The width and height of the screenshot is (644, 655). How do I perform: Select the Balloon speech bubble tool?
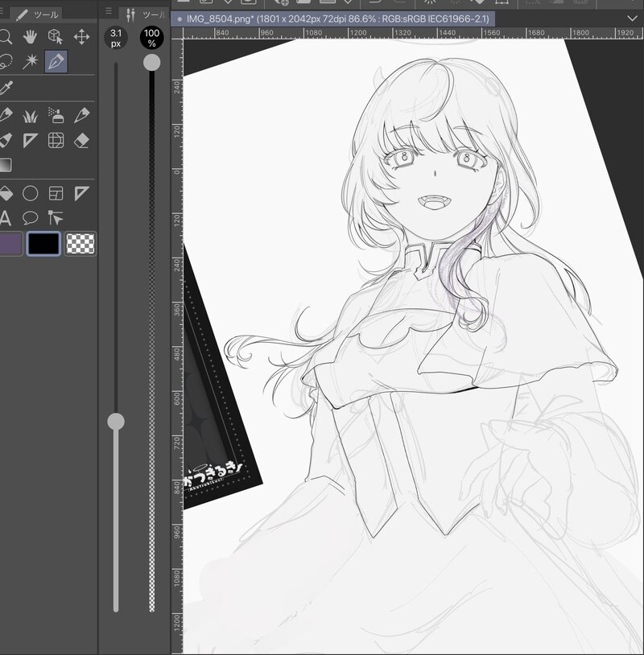tap(30, 217)
